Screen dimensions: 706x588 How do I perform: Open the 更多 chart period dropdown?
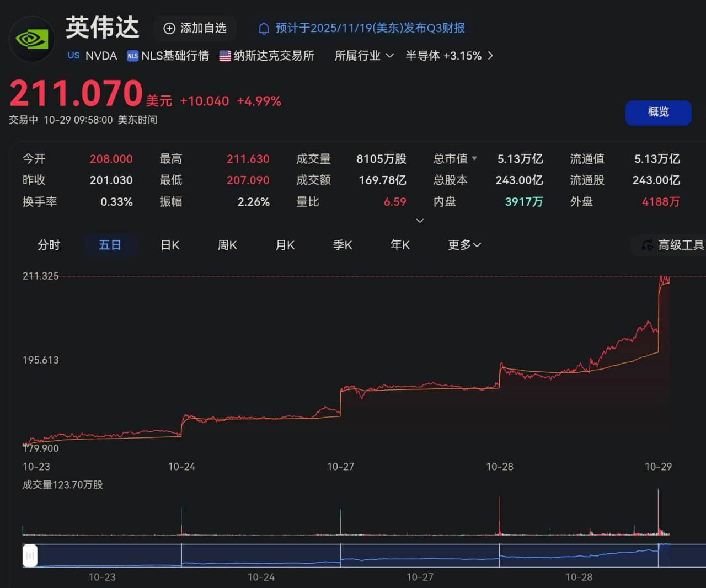tap(464, 245)
